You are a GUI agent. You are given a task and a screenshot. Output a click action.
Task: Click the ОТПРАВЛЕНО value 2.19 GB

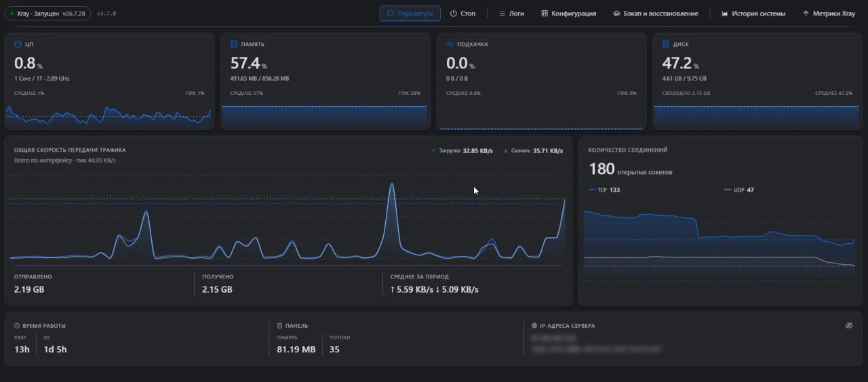coord(29,289)
